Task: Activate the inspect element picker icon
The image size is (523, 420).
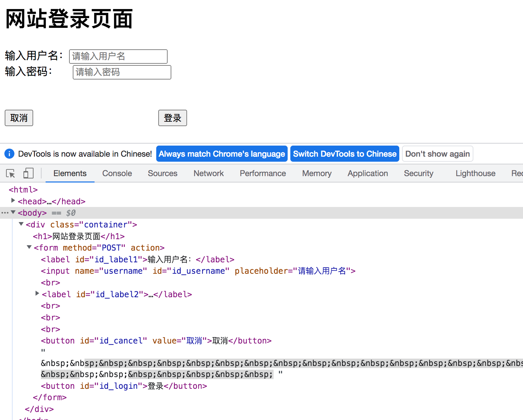Action: [10, 173]
